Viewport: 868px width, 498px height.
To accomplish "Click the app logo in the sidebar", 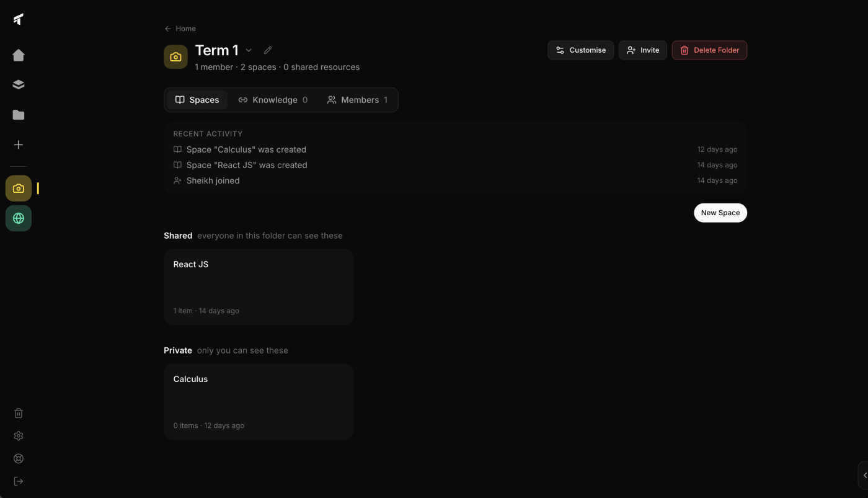I will (19, 20).
